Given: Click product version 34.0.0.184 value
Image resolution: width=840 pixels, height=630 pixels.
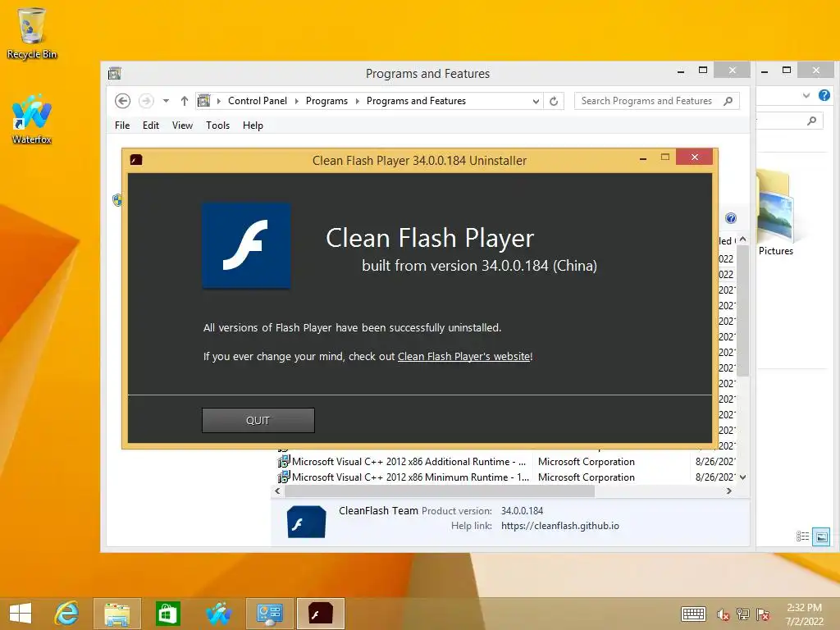Looking at the screenshot, I should [522, 511].
